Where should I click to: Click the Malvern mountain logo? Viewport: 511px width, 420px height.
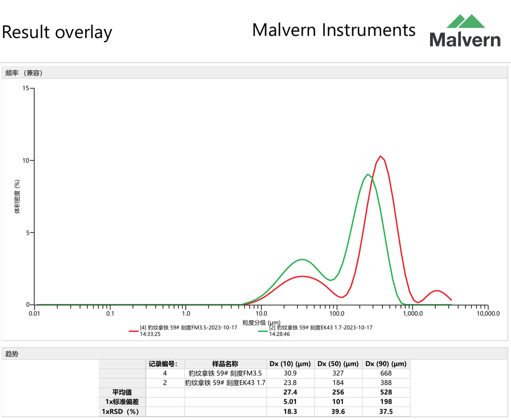tap(465, 31)
